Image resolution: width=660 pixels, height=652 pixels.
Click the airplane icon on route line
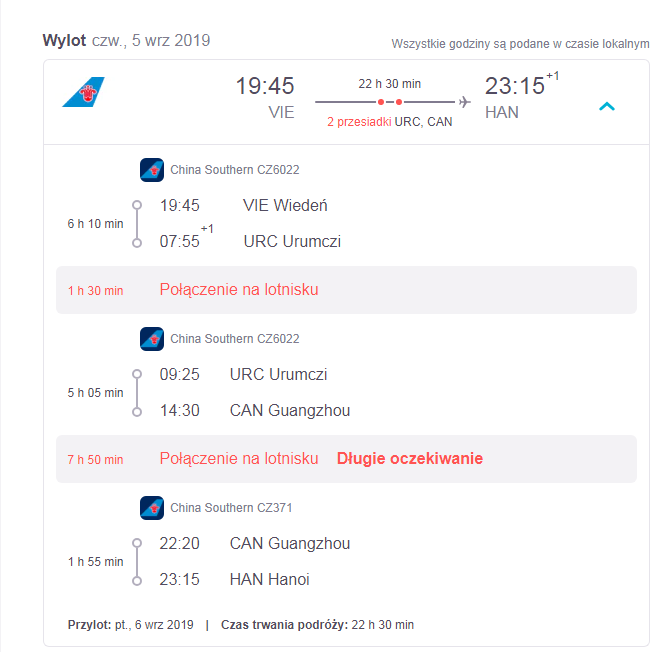click(465, 102)
